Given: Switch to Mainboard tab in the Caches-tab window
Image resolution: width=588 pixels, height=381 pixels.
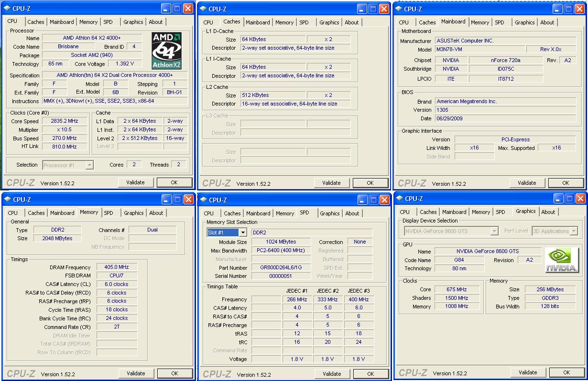Looking at the screenshot, I should coord(258,22).
